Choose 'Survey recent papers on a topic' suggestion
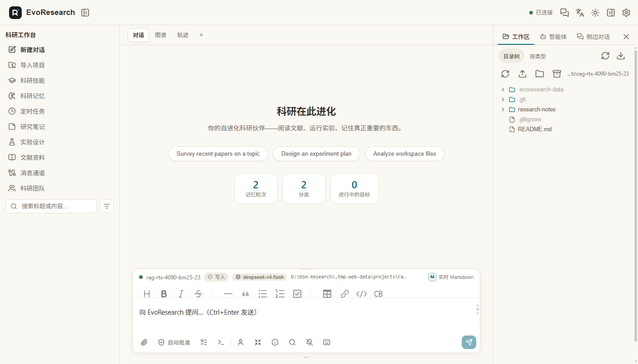Viewport: 638px width, 364px height. [218, 153]
